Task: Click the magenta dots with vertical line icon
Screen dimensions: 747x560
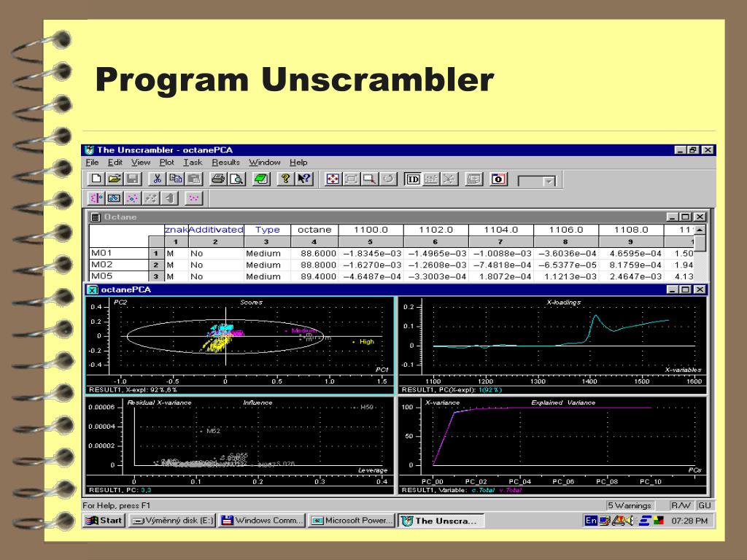Action: pyautogui.click(x=96, y=198)
